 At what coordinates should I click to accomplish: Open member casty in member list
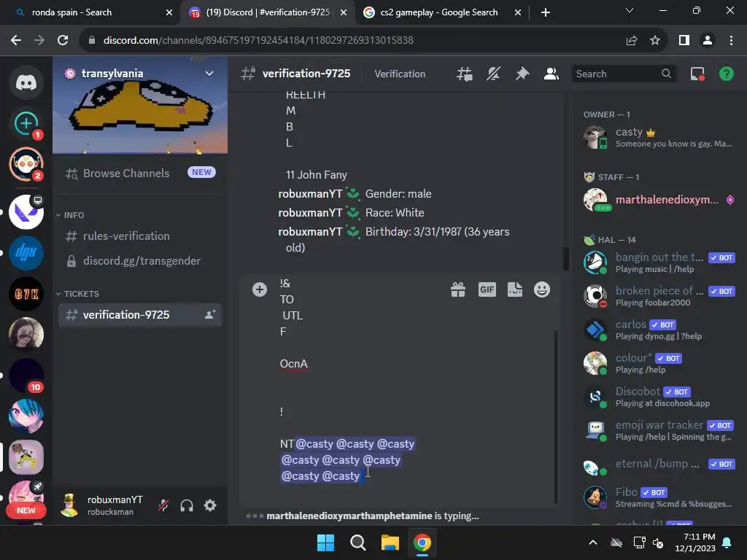pos(659,137)
